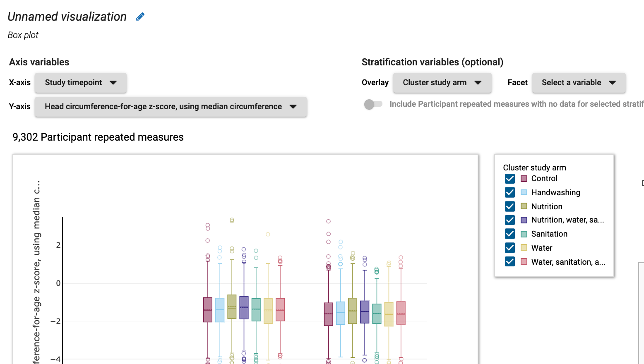Click the Water yellow legend marker
644x364 pixels.
pyautogui.click(x=524, y=248)
